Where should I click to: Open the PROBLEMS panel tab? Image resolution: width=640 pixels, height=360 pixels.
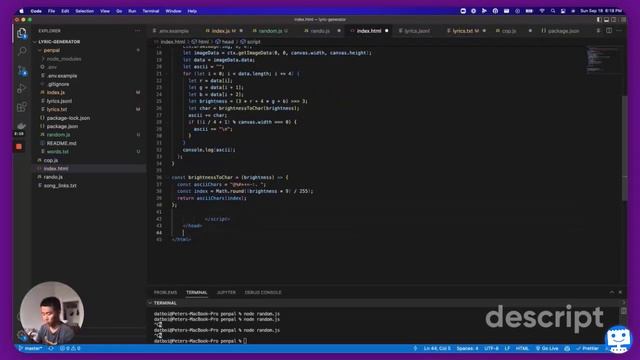pyautogui.click(x=165, y=292)
